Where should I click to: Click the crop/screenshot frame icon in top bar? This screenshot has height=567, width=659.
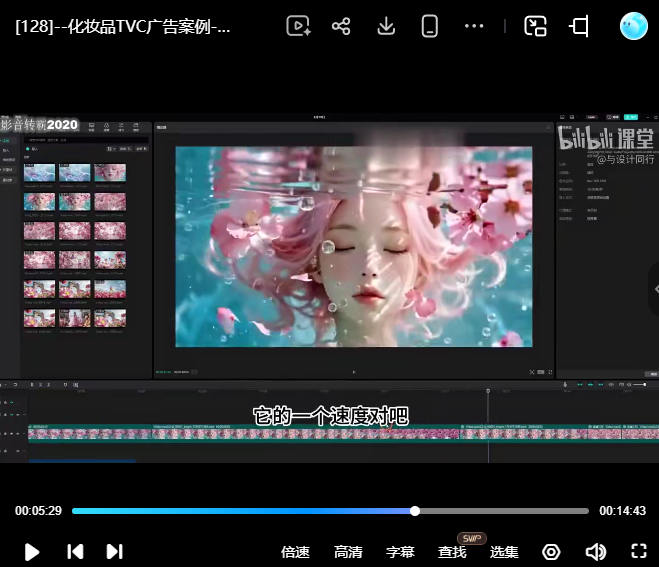coord(579,26)
